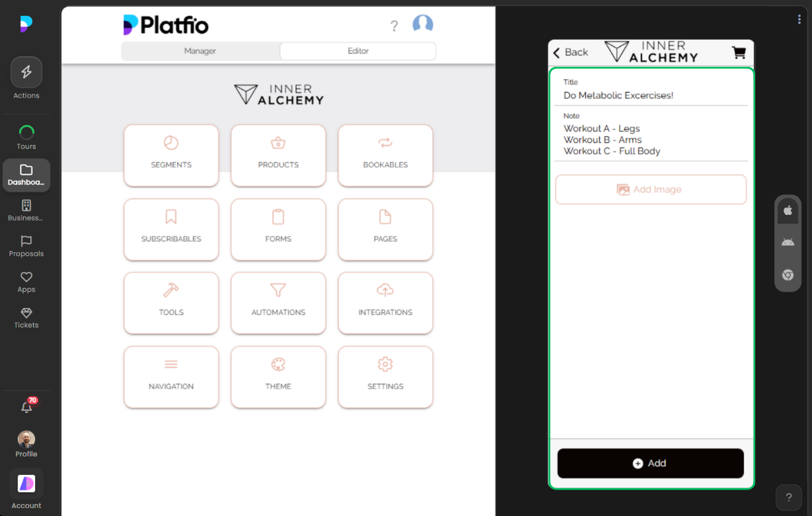
Task: Select the Editor tab
Action: pyautogui.click(x=358, y=51)
